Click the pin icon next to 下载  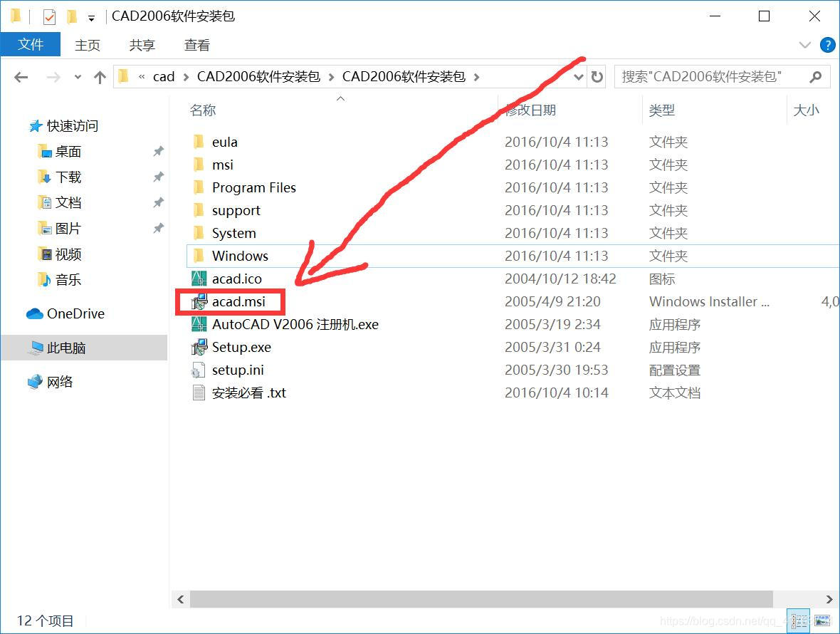click(x=158, y=177)
